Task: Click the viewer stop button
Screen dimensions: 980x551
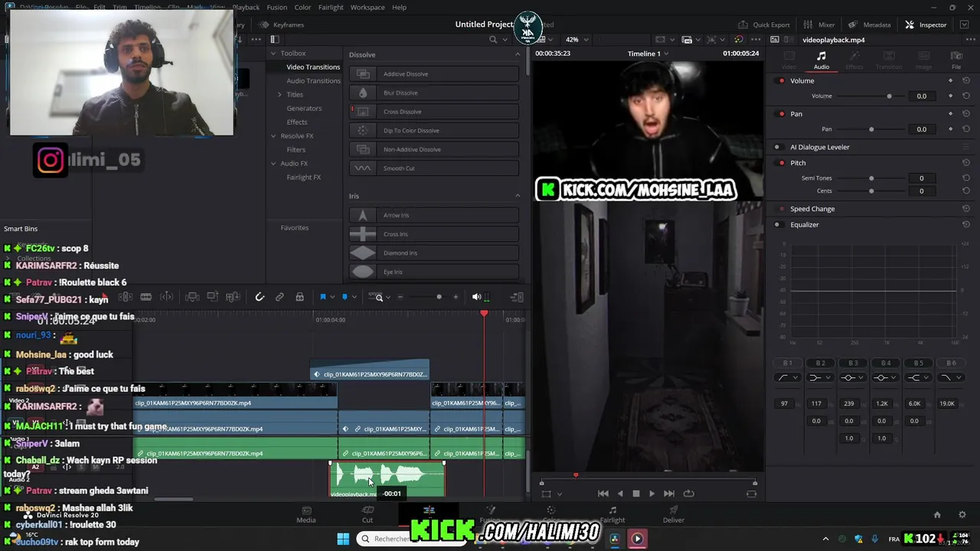Action: click(x=635, y=494)
